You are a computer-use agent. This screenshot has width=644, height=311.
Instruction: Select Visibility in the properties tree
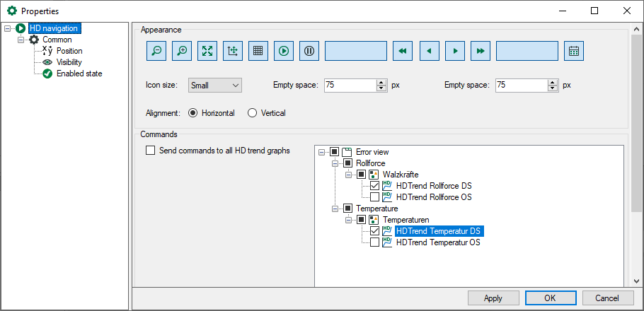click(69, 62)
